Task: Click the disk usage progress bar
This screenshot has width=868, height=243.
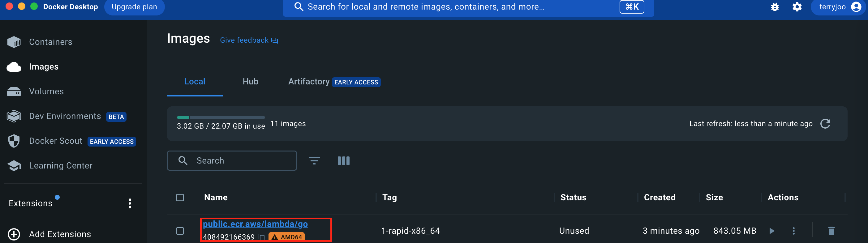Action: point(221,117)
